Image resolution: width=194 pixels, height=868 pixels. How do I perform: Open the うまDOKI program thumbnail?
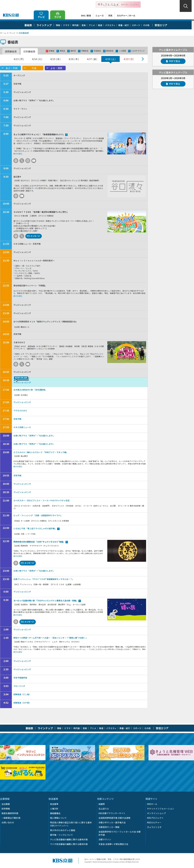pyautogui.click(x=127, y=352)
